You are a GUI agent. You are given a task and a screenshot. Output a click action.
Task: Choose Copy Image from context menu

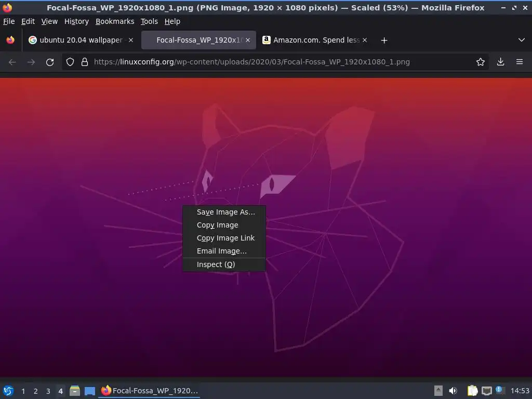(224, 225)
